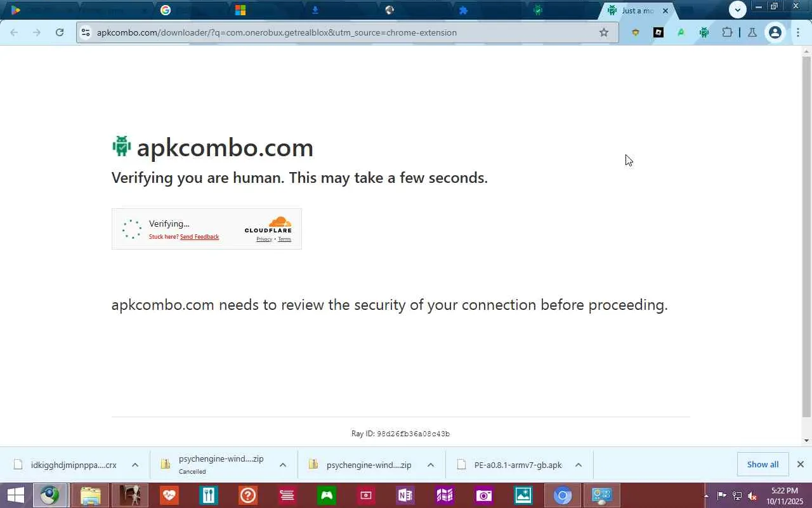Open the APKCombo green android extension
This screenshot has width=812, height=508.
[704, 32]
